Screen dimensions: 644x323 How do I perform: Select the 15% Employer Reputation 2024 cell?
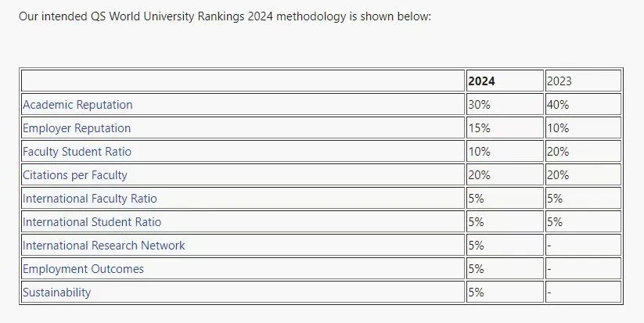pos(505,127)
